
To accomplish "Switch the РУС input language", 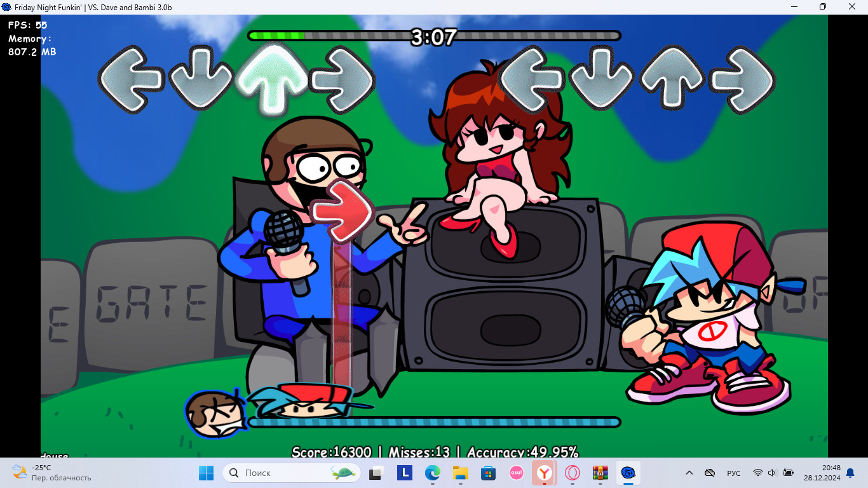I will point(734,473).
